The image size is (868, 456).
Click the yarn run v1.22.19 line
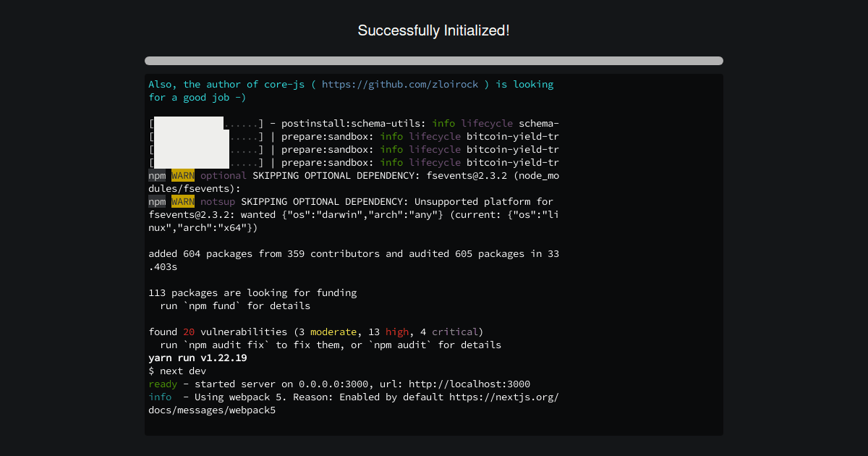click(194, 358)
